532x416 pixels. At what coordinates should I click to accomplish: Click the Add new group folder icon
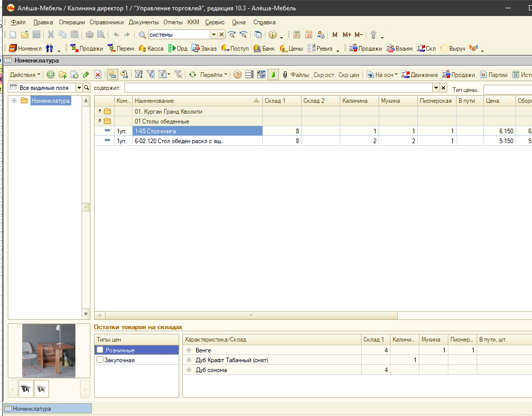62,75
